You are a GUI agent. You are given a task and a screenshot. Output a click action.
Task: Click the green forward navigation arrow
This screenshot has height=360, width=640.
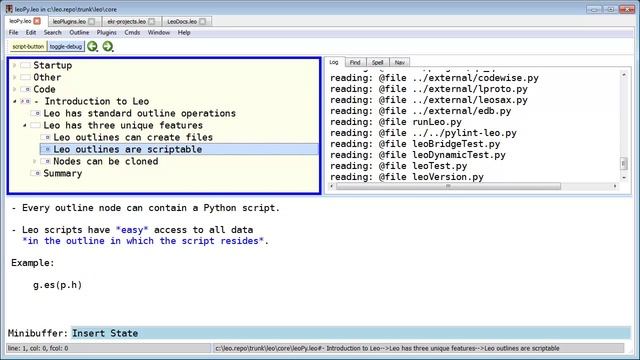[107, 47]
